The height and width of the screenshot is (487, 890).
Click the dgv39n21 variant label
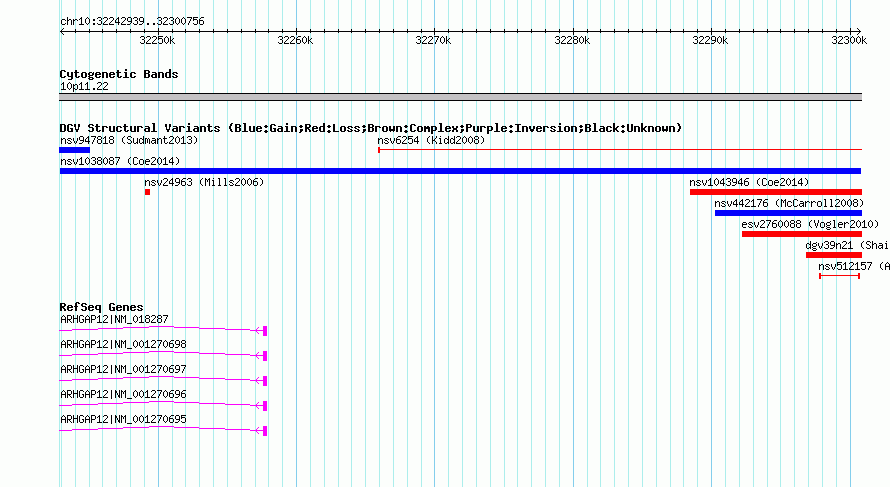tap(847, 245)
